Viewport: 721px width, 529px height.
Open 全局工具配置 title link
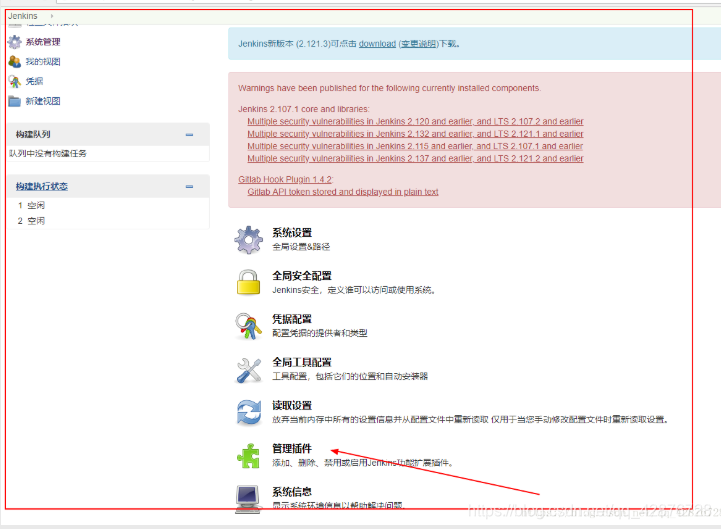coord(302,362)
